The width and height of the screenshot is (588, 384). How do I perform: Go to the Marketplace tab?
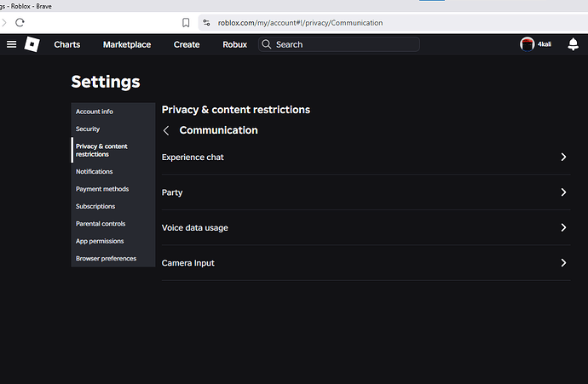click(x=127, y=44)
